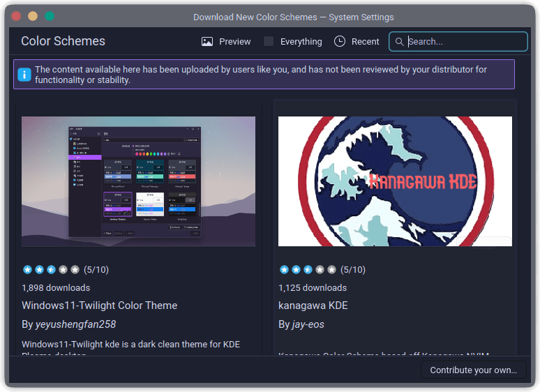Open the Kanagawa KDE preview thumbnail

pos(395,181)
